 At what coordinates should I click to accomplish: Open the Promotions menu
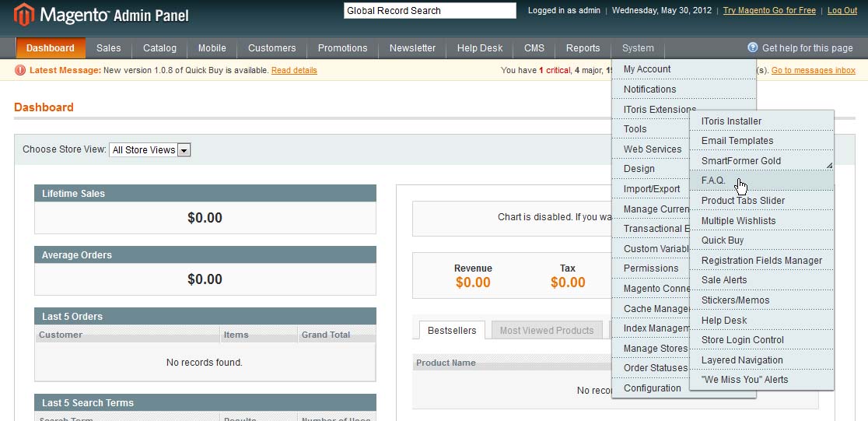(343, 48)
